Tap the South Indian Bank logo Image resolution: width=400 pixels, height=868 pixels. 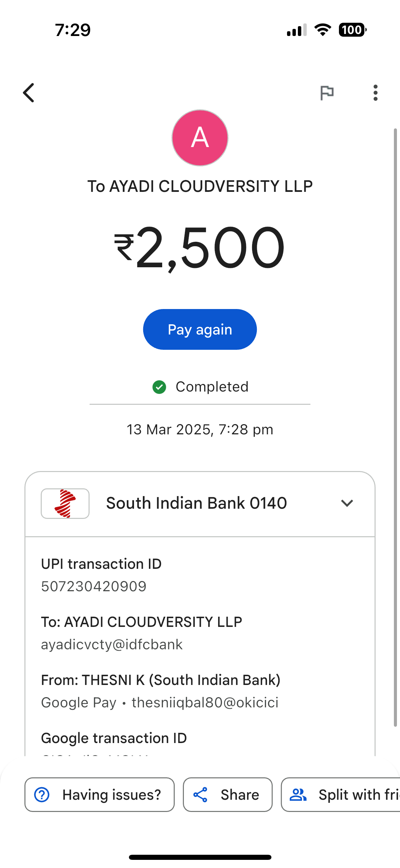[x=65, y=503]
